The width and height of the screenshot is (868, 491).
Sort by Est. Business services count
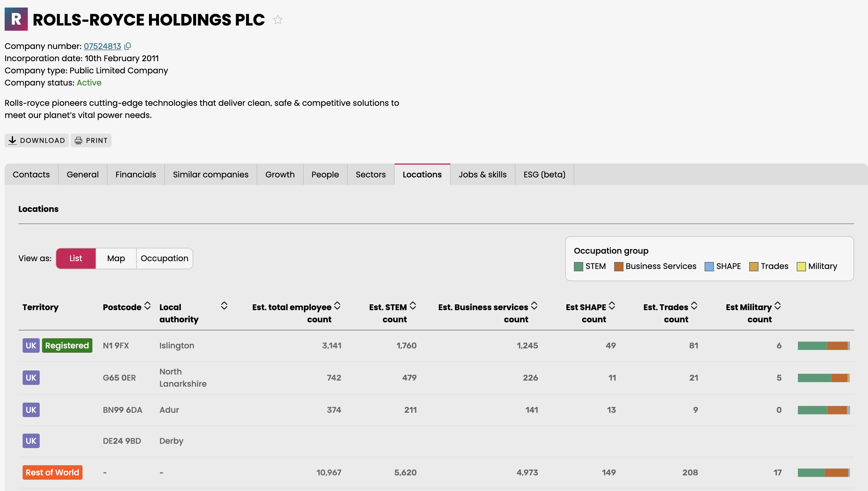click(x=534, y=306)
